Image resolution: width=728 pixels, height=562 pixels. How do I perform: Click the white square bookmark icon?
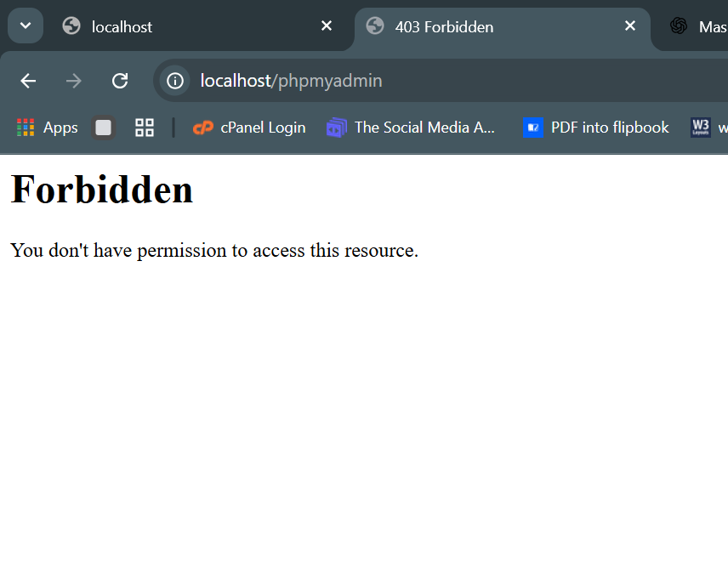[104, 128]
